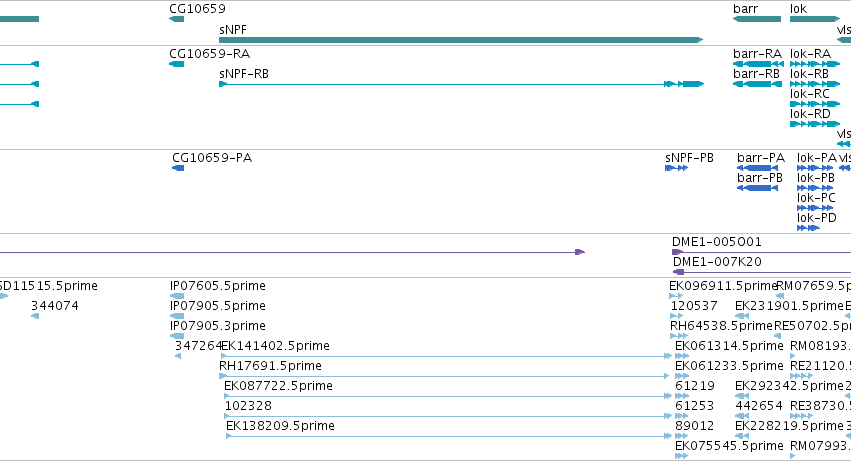851x461 pixels.
Task: Click the 344074 EST arrow glyph
Action: [35, 316]
